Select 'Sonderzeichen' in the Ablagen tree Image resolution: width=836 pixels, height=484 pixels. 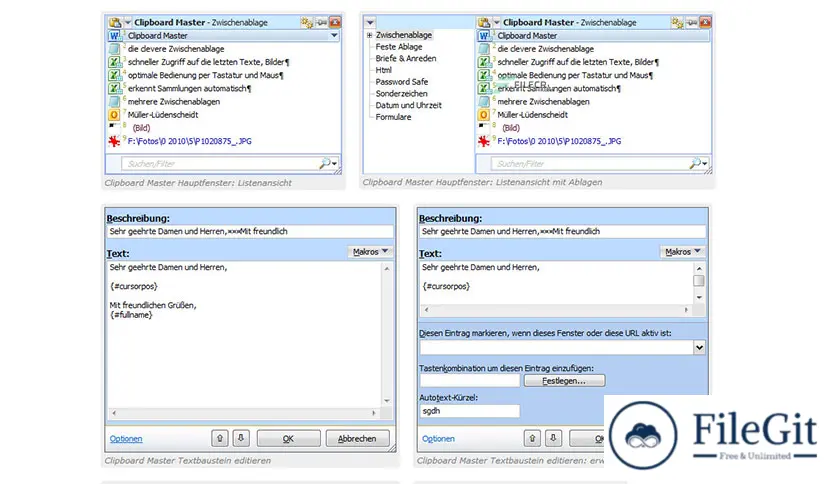coord(401,94)
